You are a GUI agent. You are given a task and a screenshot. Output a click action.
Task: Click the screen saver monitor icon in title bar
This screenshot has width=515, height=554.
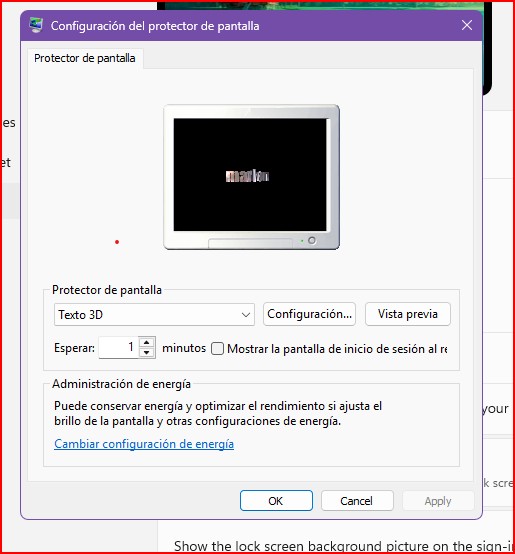click(36, 25)
